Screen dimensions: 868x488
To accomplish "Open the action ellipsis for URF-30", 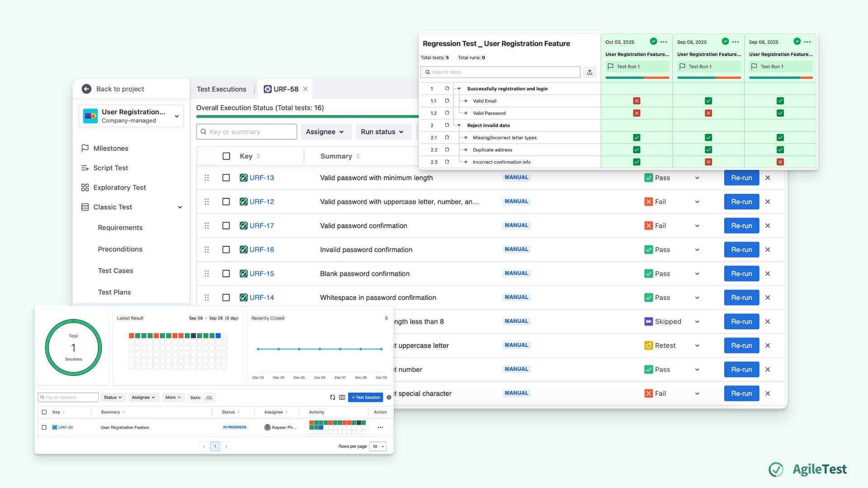I will click(380, 427).
